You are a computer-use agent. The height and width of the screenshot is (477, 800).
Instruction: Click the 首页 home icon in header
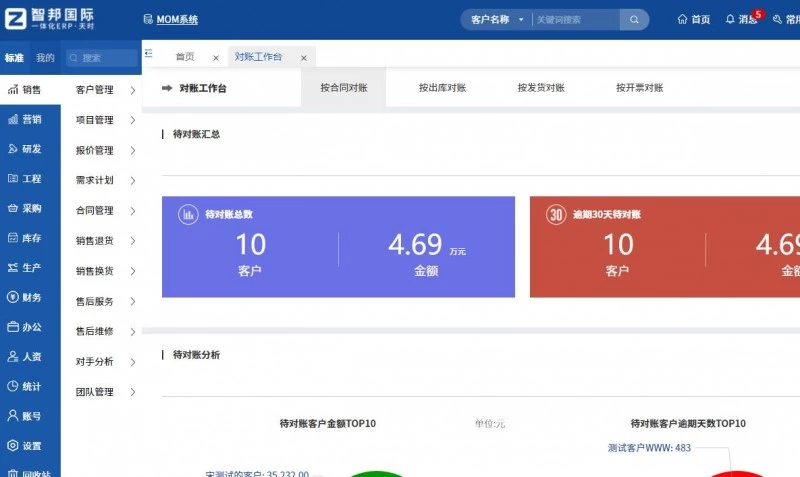[x=682, y=19]
